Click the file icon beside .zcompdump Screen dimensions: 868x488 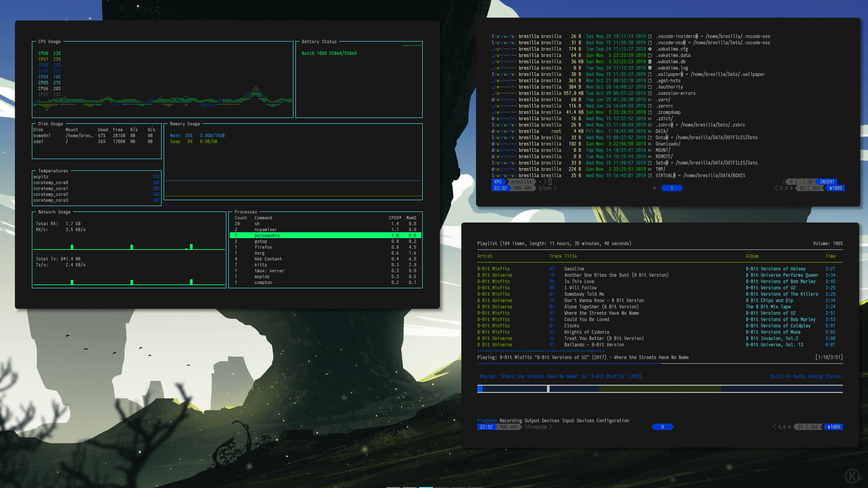(650, 113)
